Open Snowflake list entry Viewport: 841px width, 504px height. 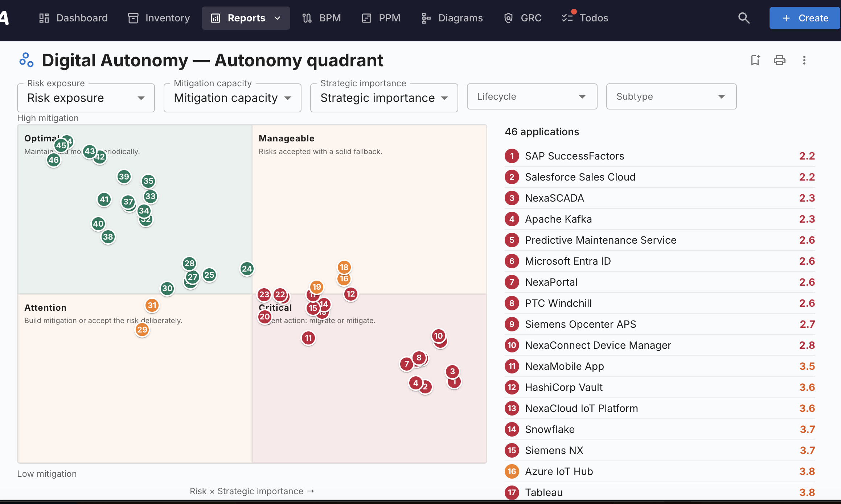pyautogui.click(x=660, y=429)
